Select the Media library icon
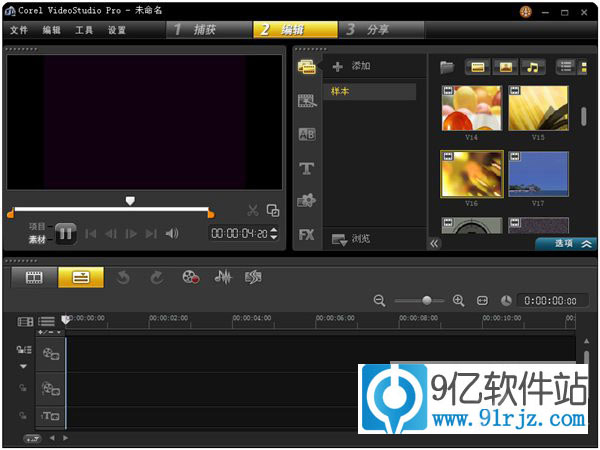Screen dimensions: 600x450 click(x=307, y=67)
